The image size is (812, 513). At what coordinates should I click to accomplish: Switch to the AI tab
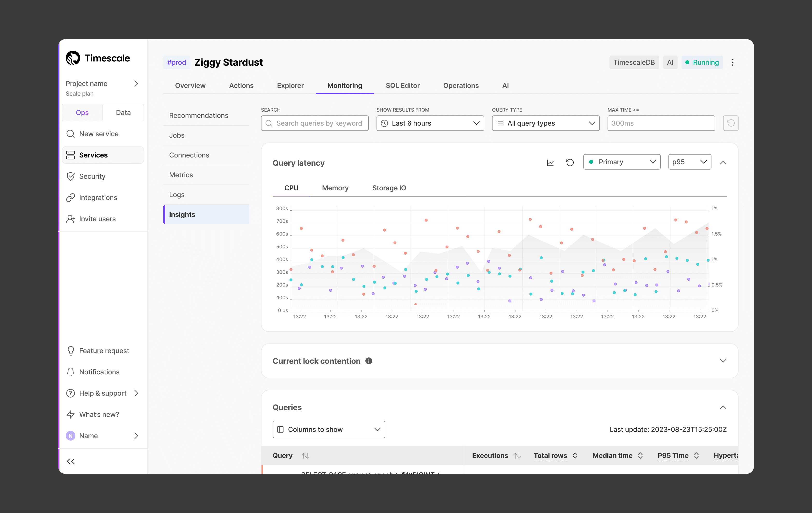506,85
